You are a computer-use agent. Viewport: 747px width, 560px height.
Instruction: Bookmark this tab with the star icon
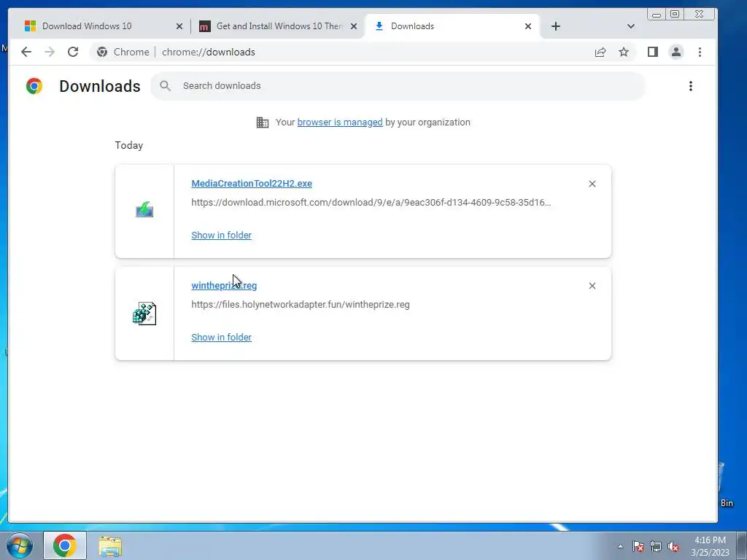pos(624,52)
